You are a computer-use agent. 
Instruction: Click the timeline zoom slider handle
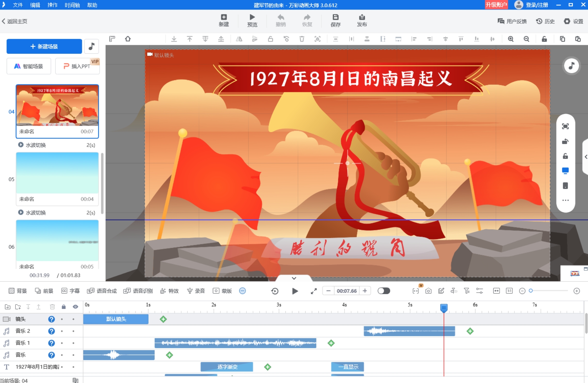[x=531, y=291]
